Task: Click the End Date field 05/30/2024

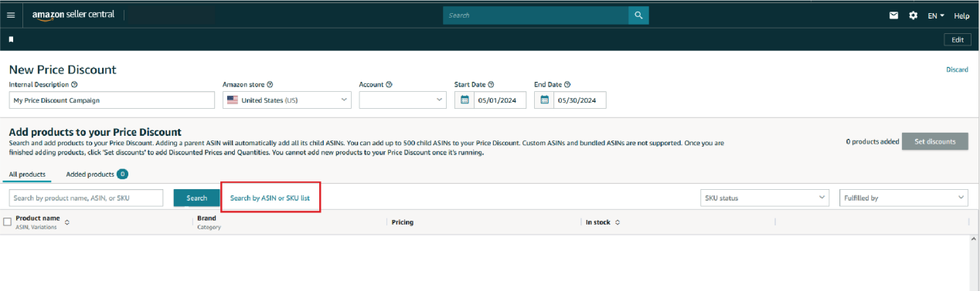Action: (580, 100)
